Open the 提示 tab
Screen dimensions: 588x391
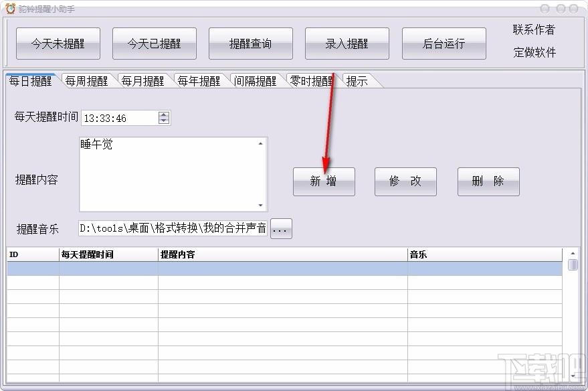click(x=357, y=81)
